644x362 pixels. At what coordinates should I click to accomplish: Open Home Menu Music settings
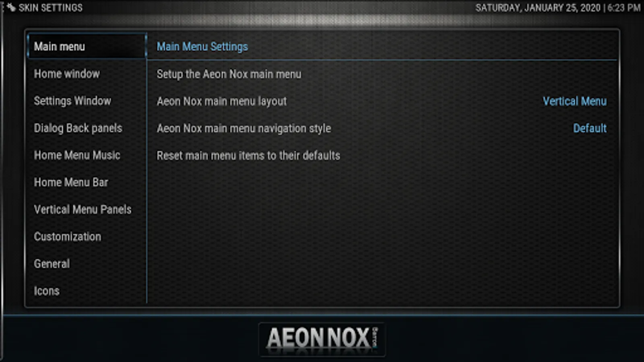pos(87,155)
